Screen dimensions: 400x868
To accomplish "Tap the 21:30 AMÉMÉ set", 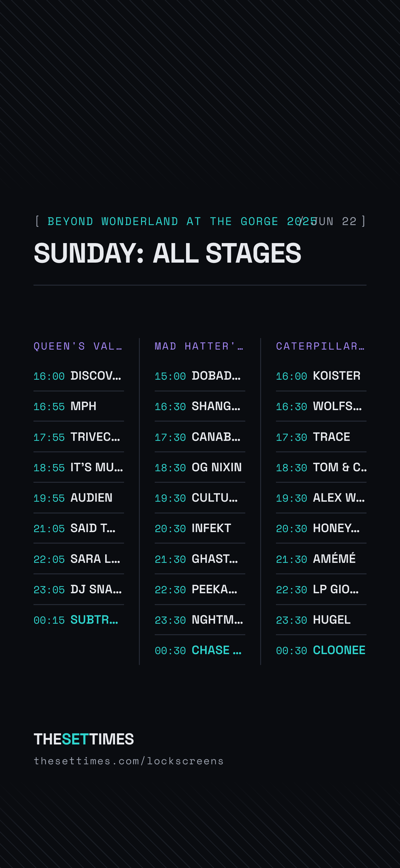I will (321, 559).
